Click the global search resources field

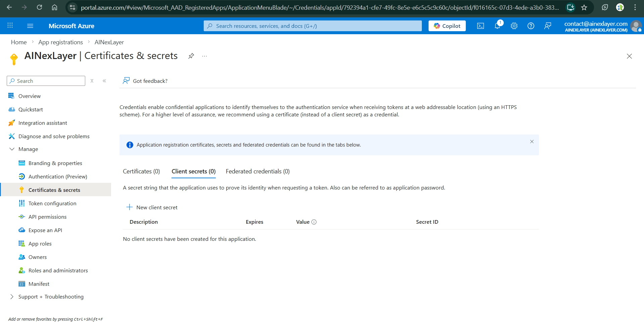point(312,26)
